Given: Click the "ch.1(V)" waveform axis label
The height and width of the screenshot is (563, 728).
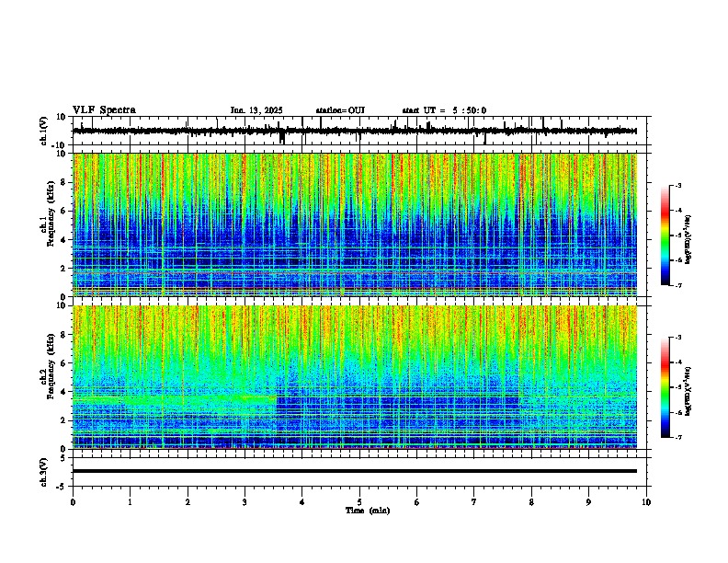Looking at the screenshot, I should click(44, 131).
